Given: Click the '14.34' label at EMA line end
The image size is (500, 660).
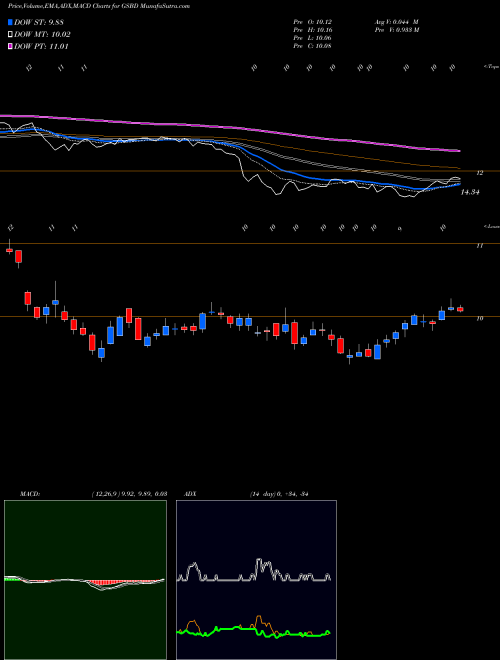Looking at the screenshot, I should (470, 192).
